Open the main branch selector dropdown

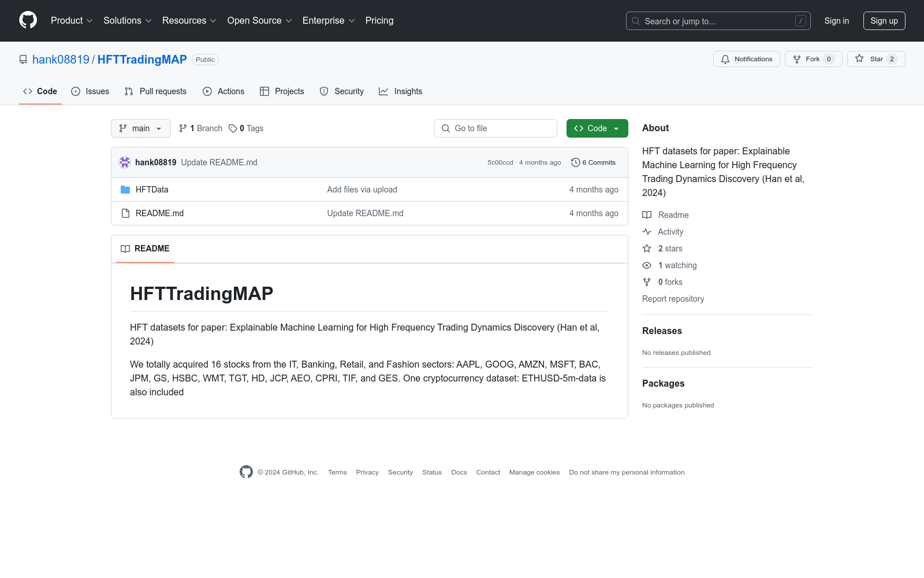141,128
